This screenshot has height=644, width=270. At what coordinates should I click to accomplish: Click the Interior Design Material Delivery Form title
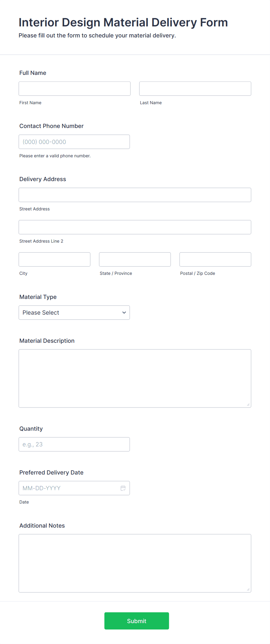[123, 22]
